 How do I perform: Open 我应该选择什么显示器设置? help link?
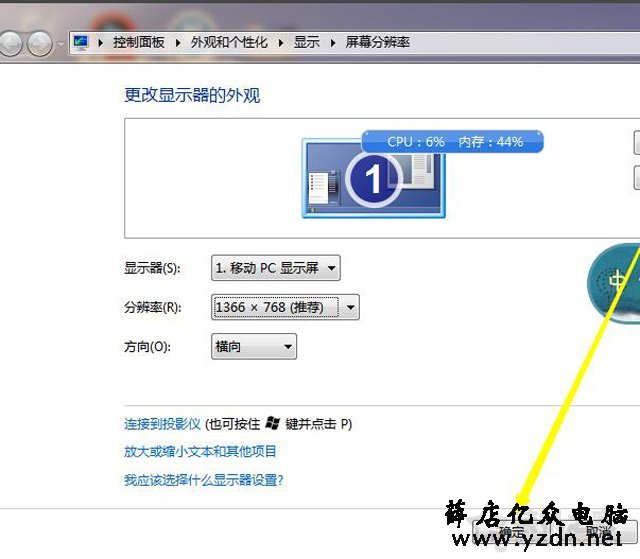[203, 480]
